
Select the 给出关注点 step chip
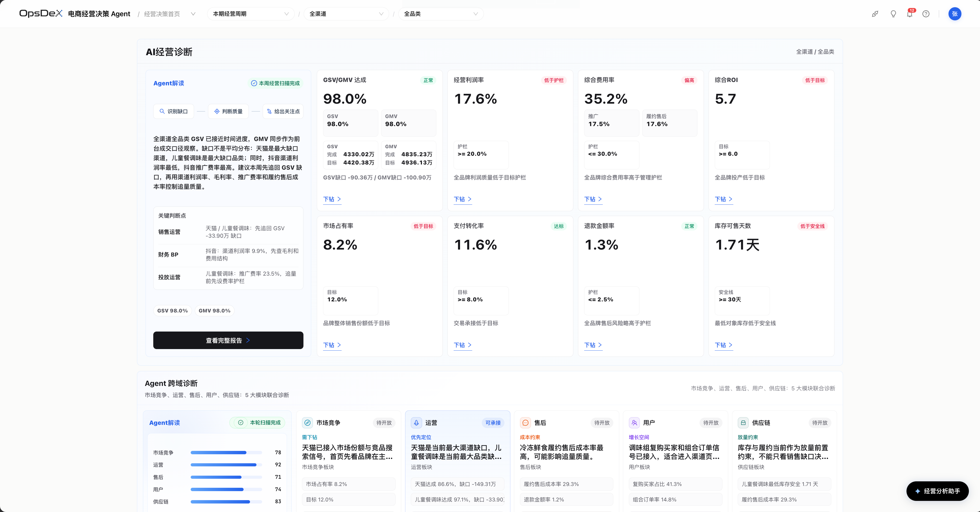pos(283,111)
